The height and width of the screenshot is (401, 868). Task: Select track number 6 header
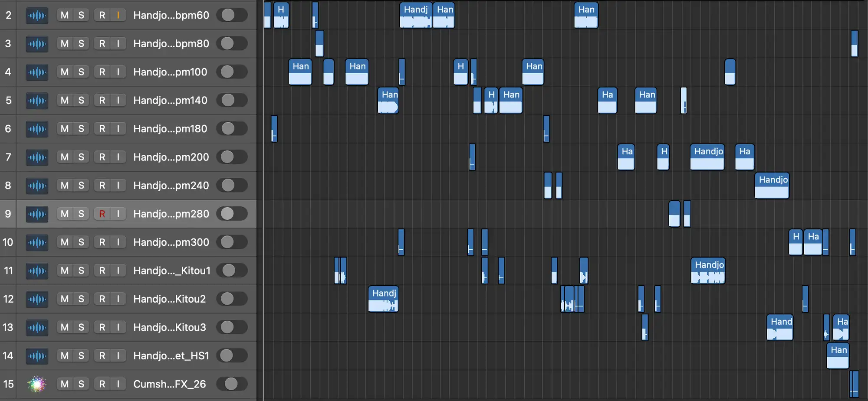(x=8, y=129)
